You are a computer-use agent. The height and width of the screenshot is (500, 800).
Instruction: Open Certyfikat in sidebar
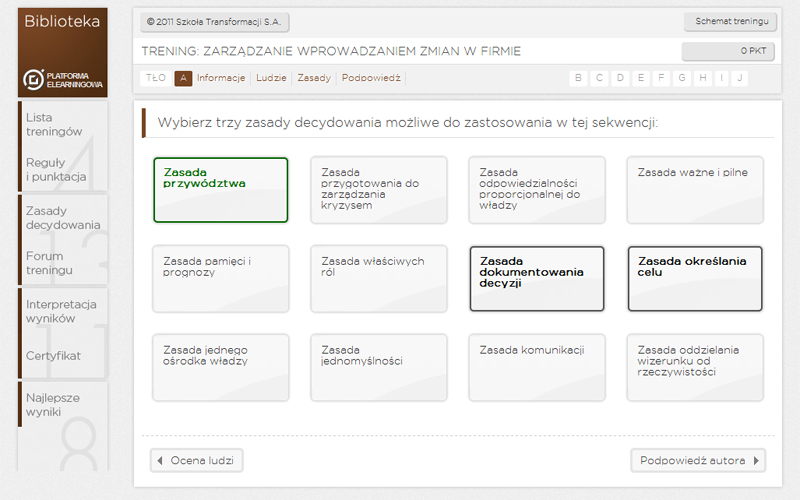[53, 356]
